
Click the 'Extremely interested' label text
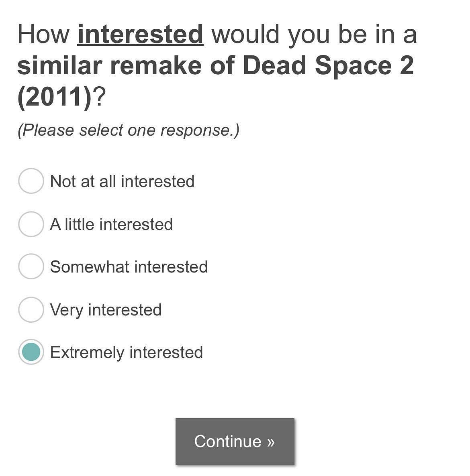point(126,352)
